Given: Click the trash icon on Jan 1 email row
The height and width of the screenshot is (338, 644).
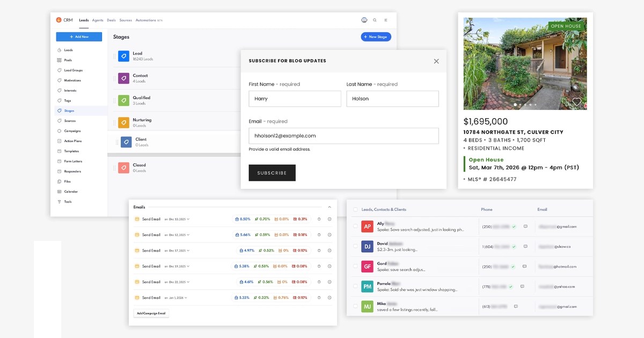Looking at the screenshot, I should [x=319, y=297].
